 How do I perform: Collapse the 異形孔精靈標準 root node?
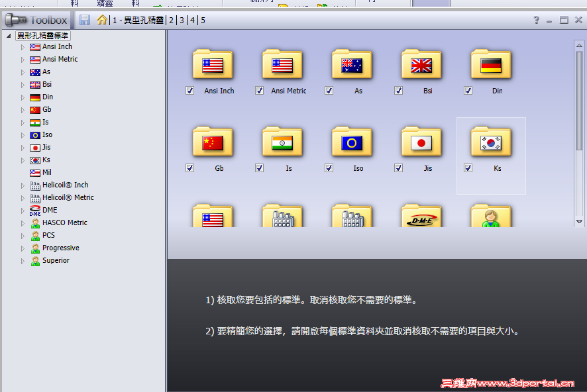[9, 36]
